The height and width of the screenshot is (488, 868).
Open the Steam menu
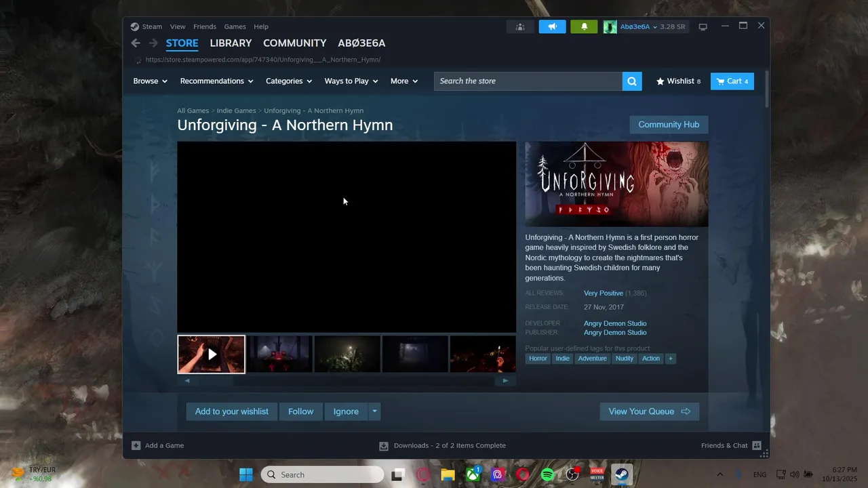coord(152,26)
